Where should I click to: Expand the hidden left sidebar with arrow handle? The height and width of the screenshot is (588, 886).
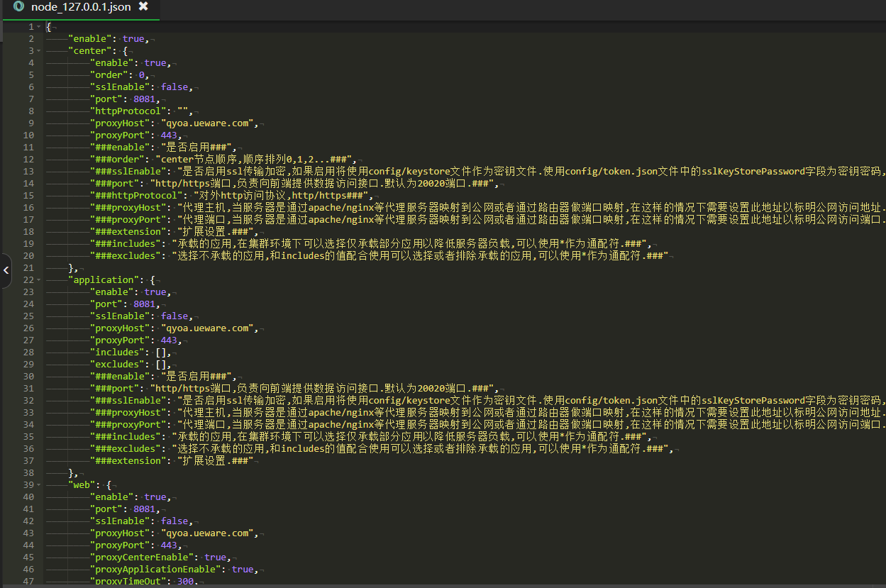tap(6, 270)
